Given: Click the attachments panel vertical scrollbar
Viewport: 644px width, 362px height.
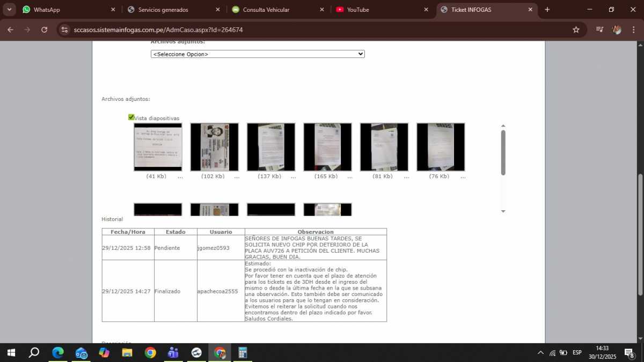Looking at the screenshot, I should click(503, 152).
